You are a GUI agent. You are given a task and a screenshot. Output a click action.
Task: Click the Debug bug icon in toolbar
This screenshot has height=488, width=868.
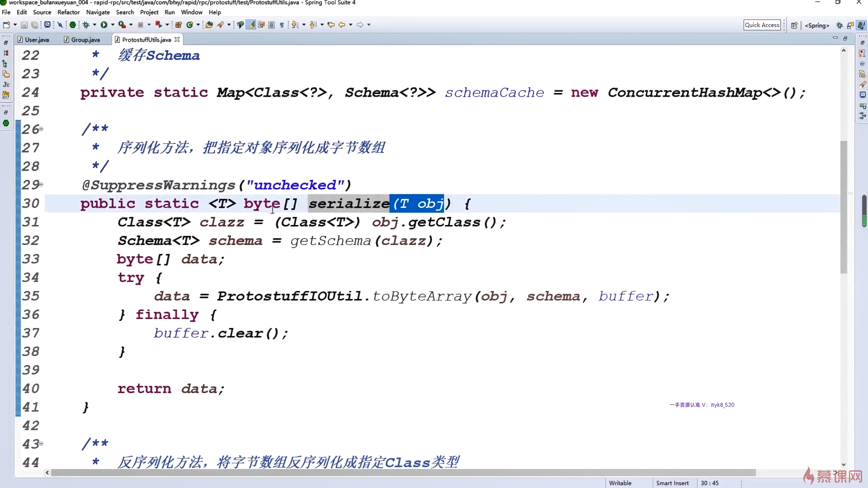pyautogui.click(x=86, y=25)
